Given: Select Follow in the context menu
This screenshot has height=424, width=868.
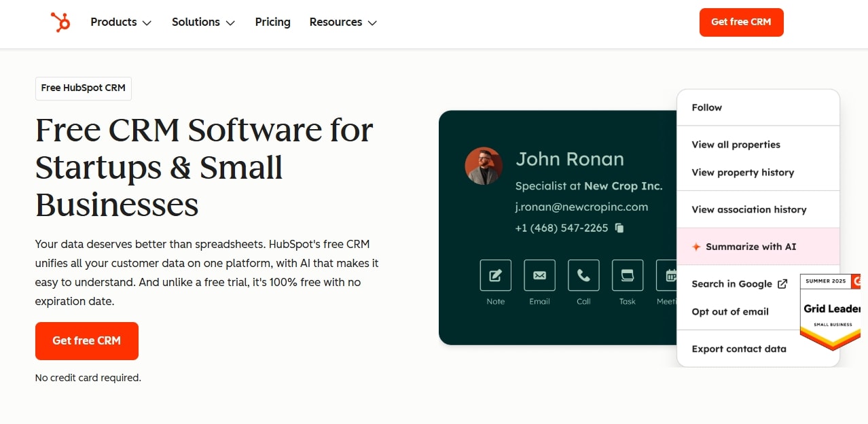Looking at the screenshot, I should tap(759, 107).
